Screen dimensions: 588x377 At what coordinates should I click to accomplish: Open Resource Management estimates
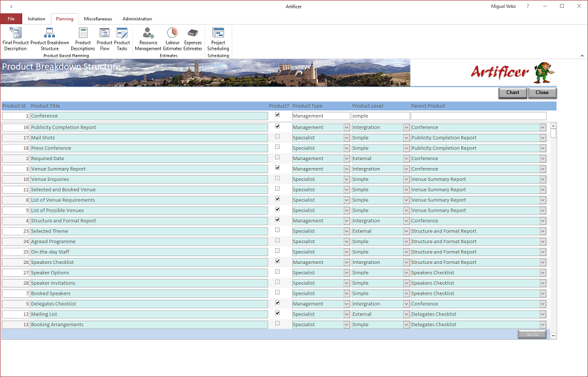tap(148, 39)
